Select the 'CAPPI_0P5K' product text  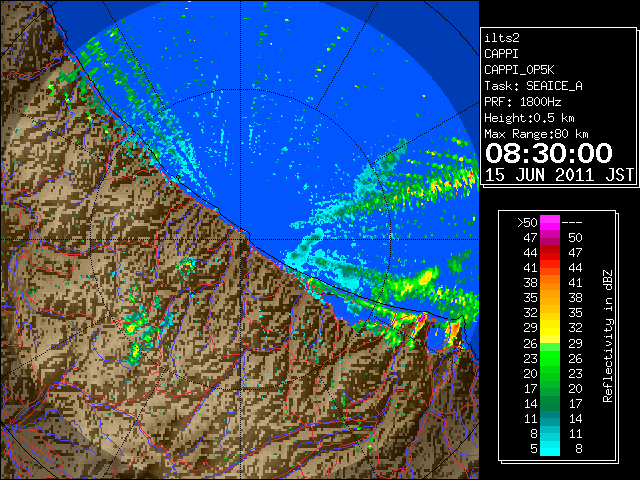click(x=519, y=70)
